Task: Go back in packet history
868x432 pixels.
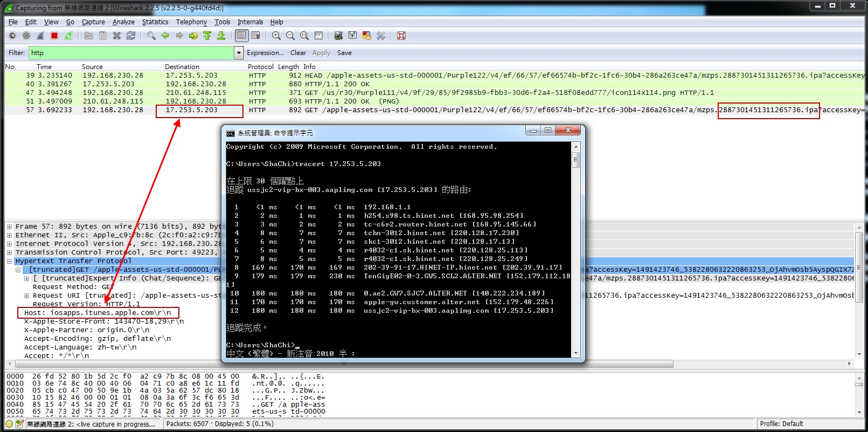Action: (x=165, y=36)
